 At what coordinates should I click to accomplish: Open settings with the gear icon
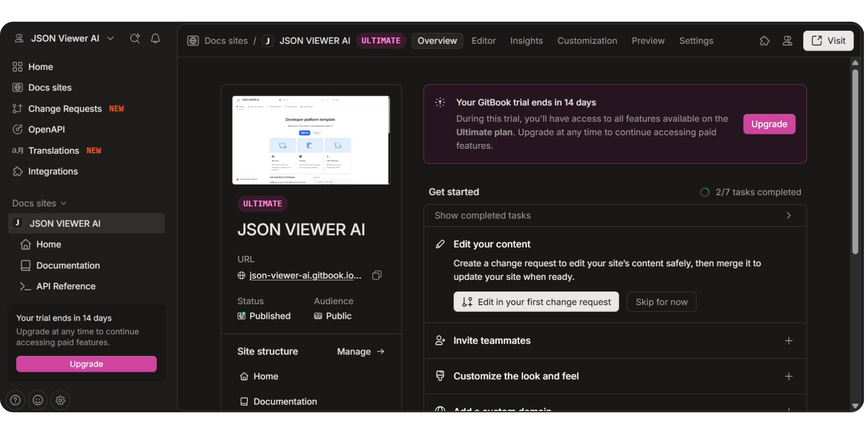click(x=60, y=400)
